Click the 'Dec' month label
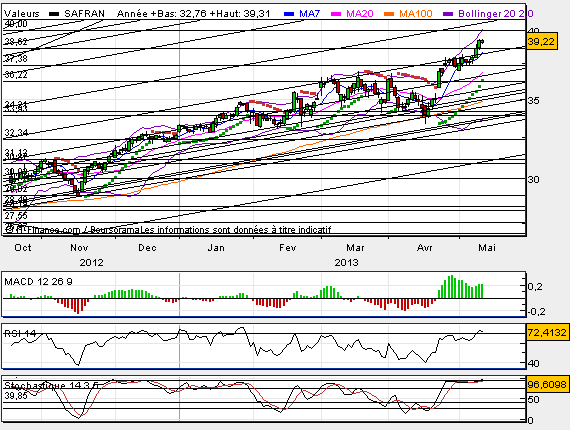Viewport: 570px width, 430px height. coord(147,248)
